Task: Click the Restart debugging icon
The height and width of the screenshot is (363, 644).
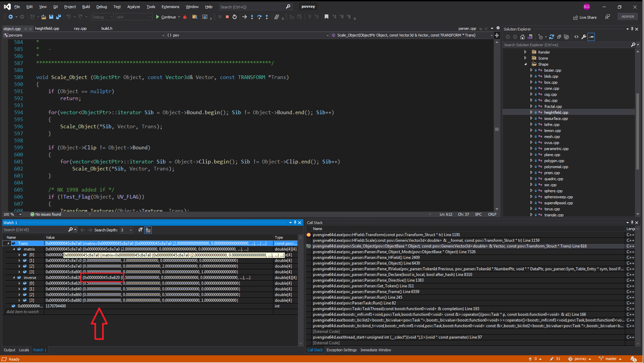Action: point(235,17)
